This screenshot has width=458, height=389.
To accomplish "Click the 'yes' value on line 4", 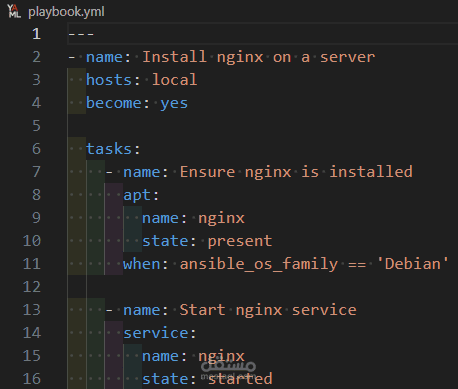I will coord(174,104).
